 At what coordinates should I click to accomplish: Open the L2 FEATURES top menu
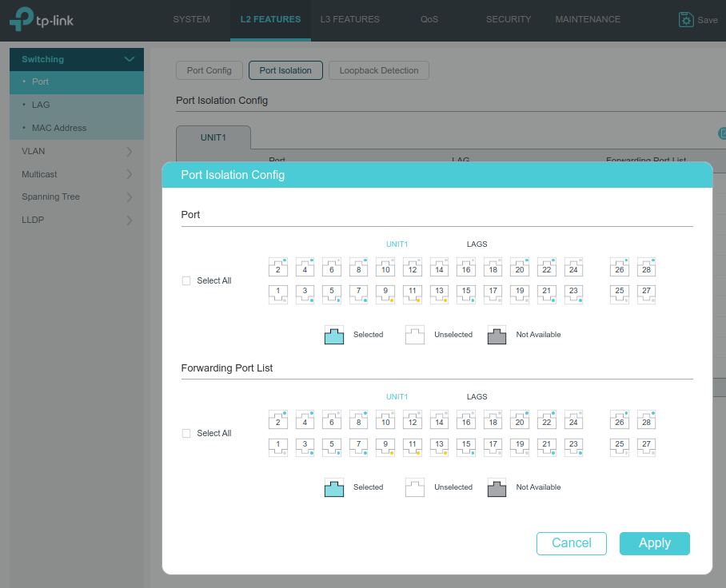(270, 19)
